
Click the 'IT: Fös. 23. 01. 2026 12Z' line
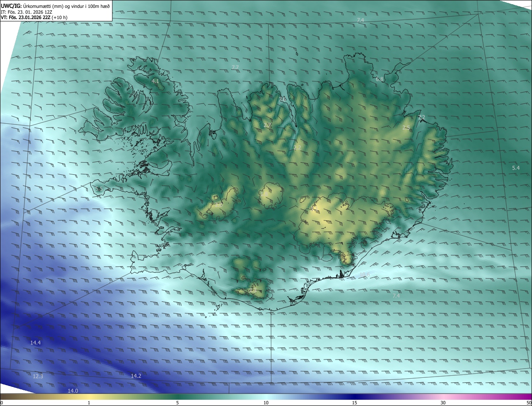coord(26,12)
